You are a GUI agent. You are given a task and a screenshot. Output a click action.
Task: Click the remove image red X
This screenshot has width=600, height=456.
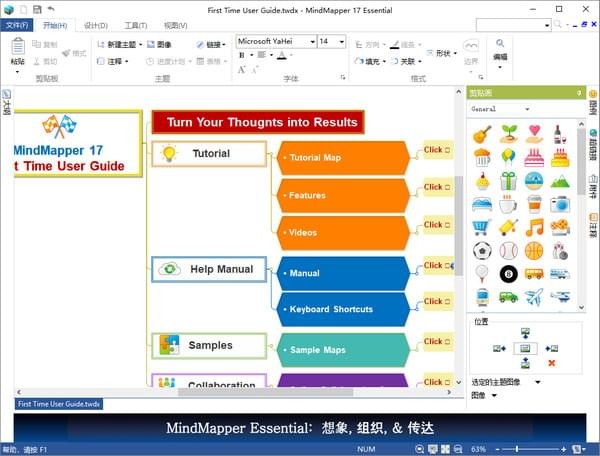(x=551, y=363)
